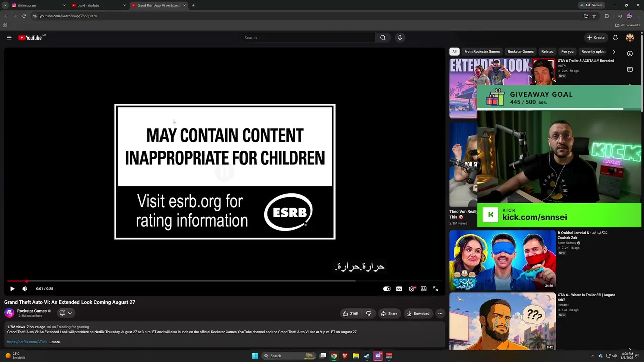Seek on the video progress bar
Image resolution: width=644 pixels, height=362 pixels.
[x=224, y=281]
